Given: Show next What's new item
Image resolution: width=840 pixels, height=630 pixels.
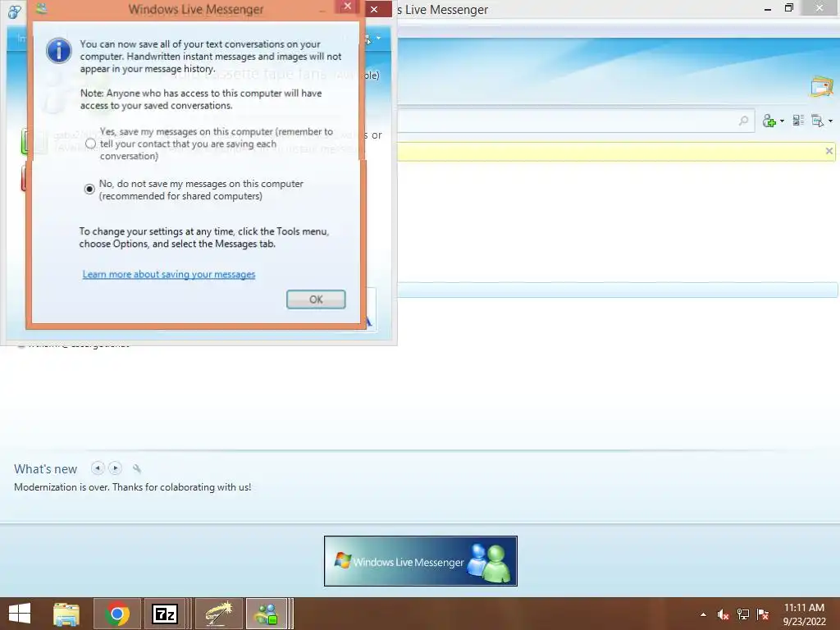Looking at the screenshot, I should [115, 468].
